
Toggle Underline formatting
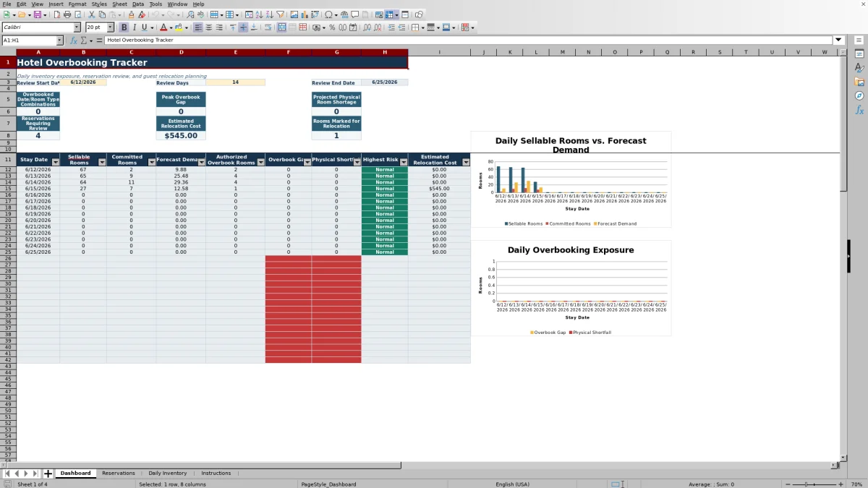pyautogui.click(x=145, y=27)
